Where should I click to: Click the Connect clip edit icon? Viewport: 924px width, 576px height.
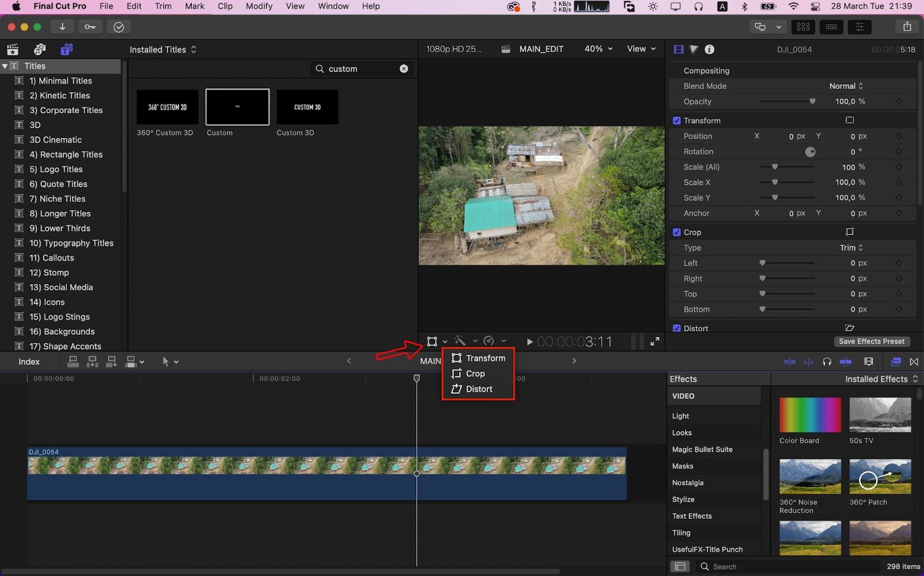[x=73, y=362]
